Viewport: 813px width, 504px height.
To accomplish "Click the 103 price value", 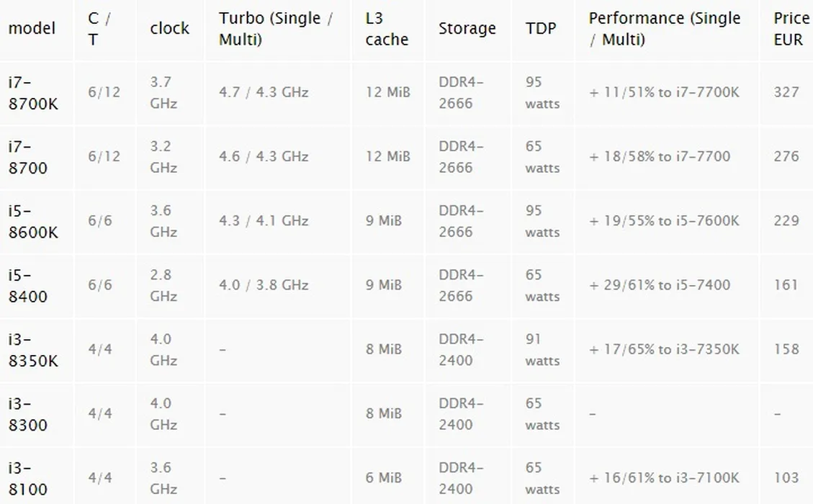I will pos(786,477).
